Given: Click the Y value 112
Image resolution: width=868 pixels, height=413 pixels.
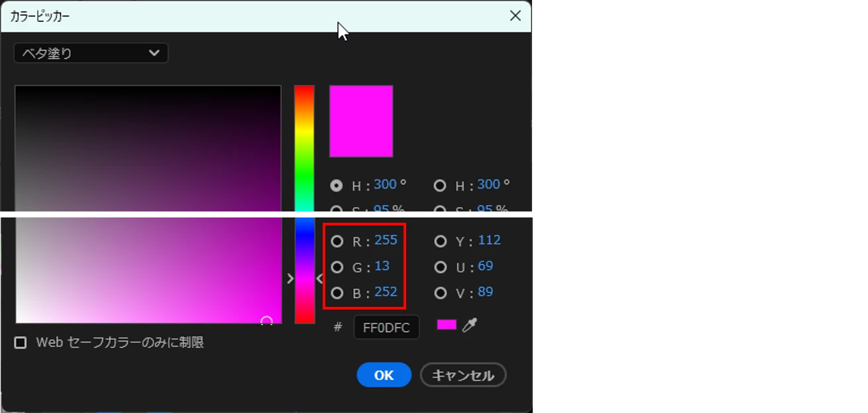Looking at the screenshot, I should tap(489, 240).
